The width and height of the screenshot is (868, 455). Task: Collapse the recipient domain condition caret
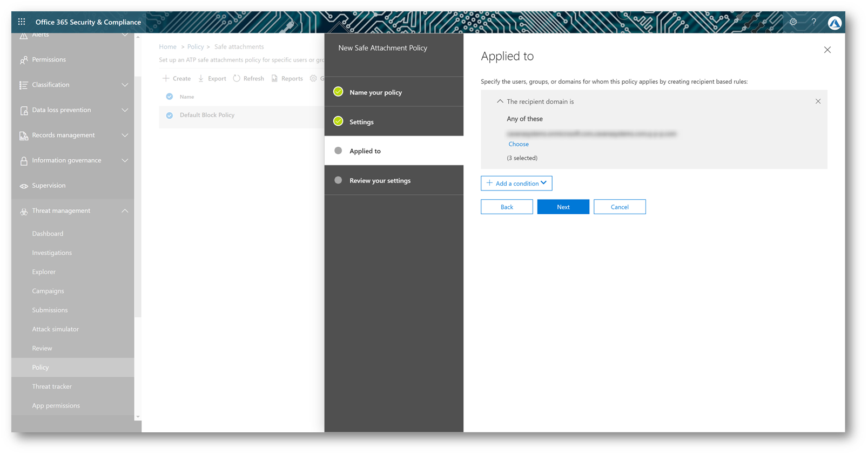(500, 101)
